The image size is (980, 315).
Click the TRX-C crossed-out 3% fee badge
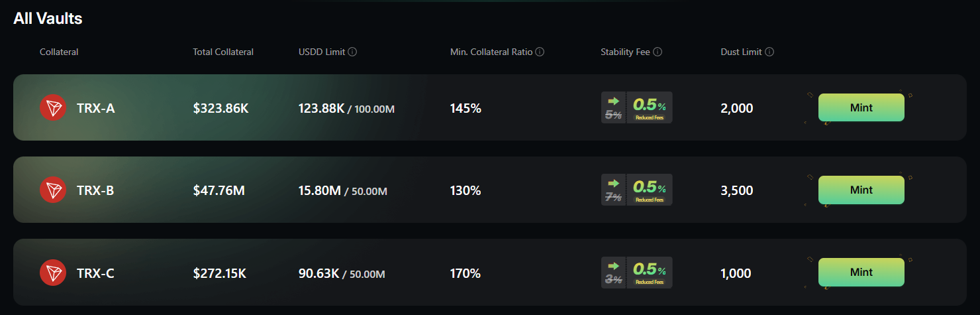pos(613,279)
